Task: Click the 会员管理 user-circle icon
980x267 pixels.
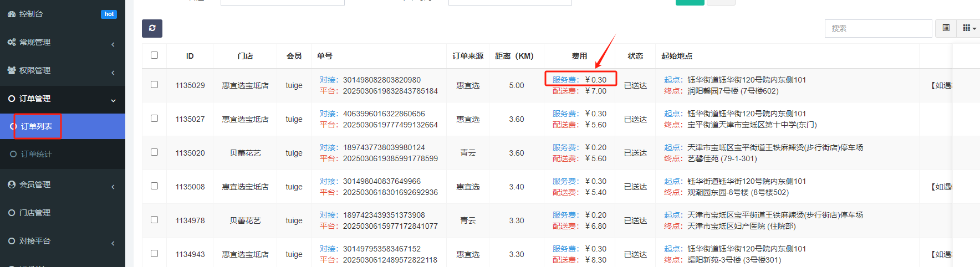Action: point(12,184)
